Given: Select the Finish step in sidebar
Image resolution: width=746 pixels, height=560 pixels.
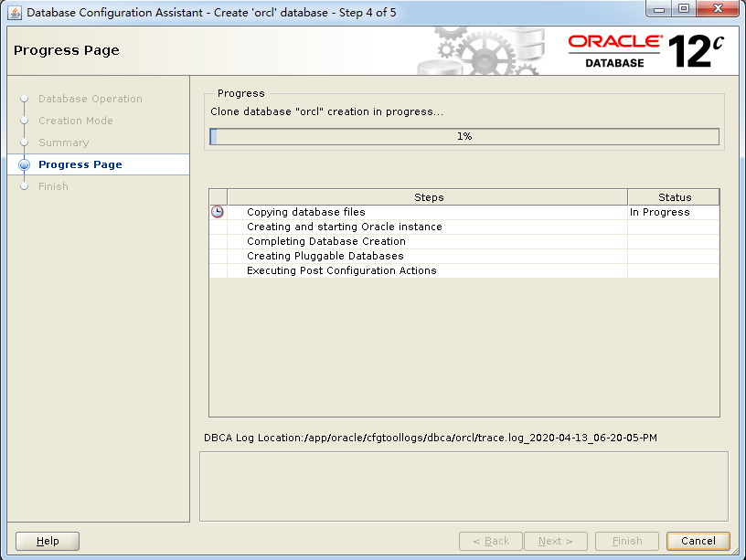Looking at the screenshot, I should (x=53, y=186).
